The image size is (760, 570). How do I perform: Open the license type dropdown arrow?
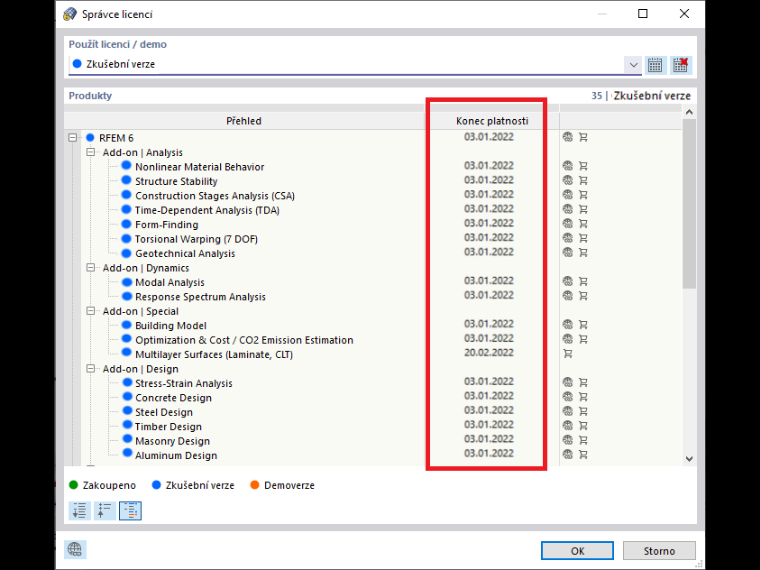pos(633,65)
